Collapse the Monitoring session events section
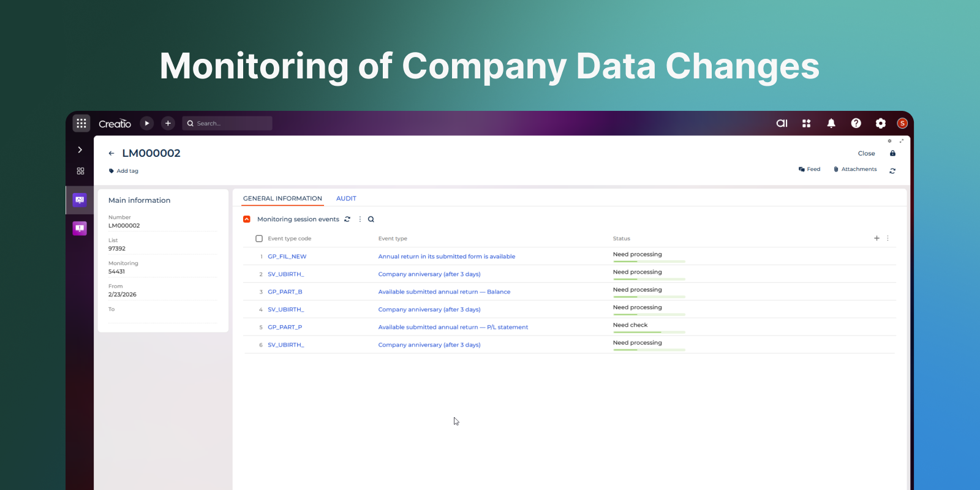This screenshot has width=980, height=490. [x=247, y=219]
